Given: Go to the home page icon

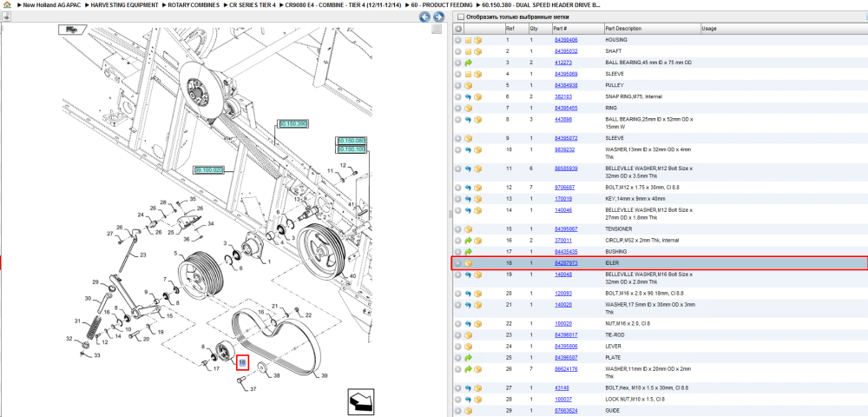Looking at the screenshot, I should pyautogui.click(x=7, y=4).
